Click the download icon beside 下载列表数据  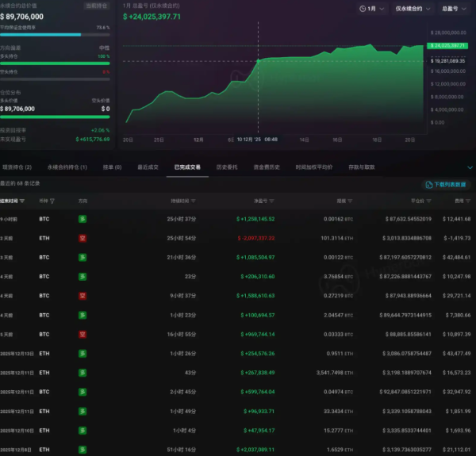coord(429,183)
